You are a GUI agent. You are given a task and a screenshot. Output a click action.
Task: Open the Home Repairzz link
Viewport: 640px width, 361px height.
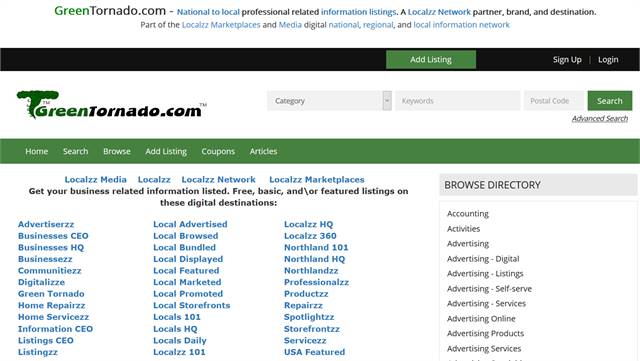52,305
